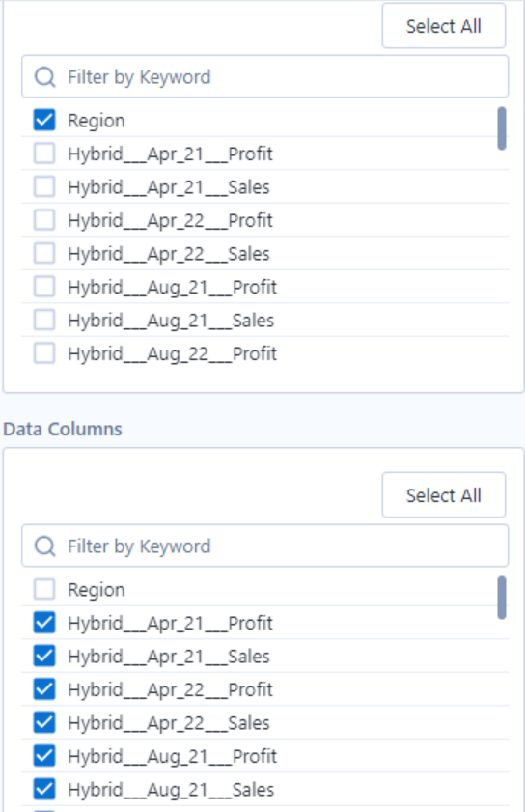
Task: Uncheck Region in the upper list
Action: (44, 120)
